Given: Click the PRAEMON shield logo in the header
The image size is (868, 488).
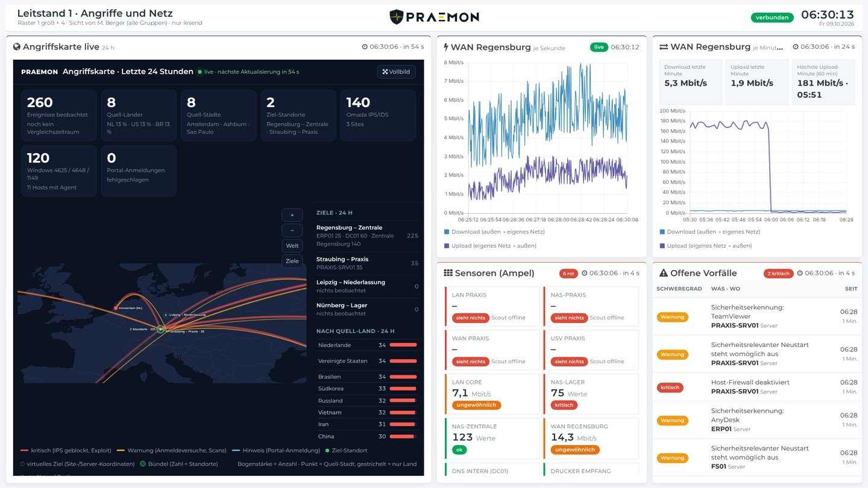Looking at the screenshot, I should 396,17.
